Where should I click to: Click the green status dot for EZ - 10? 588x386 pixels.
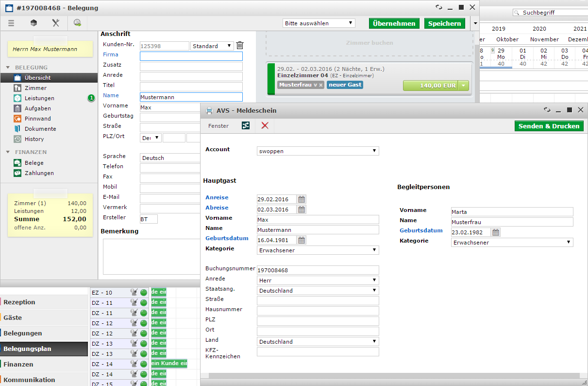point(144,292)
